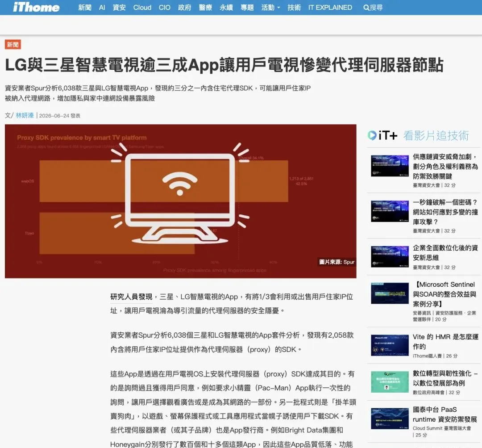Go to the 專題 section
The width and height of the screenshot is (482, 448).
coord(247,8)
